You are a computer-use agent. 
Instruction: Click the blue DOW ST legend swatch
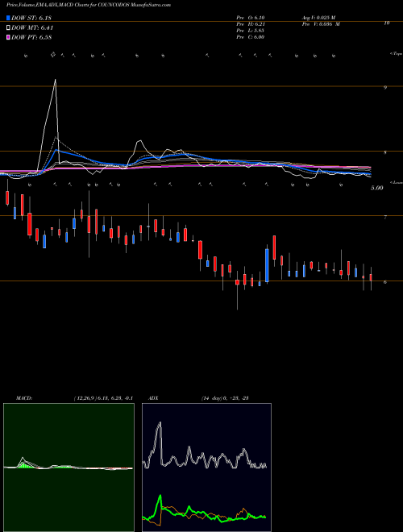[8, 18]
